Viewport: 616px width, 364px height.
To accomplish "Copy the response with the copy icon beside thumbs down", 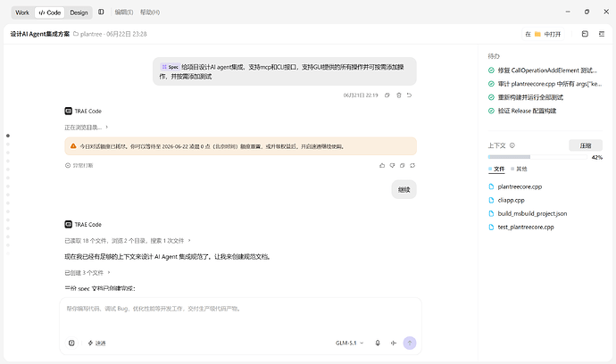I will coord(403,165).
